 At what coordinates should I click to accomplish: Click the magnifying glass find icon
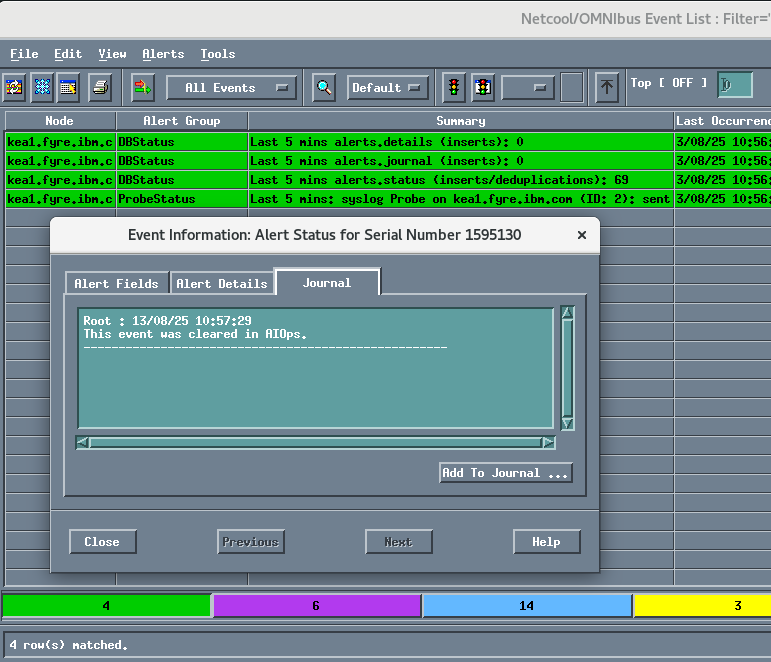[324, 88]
